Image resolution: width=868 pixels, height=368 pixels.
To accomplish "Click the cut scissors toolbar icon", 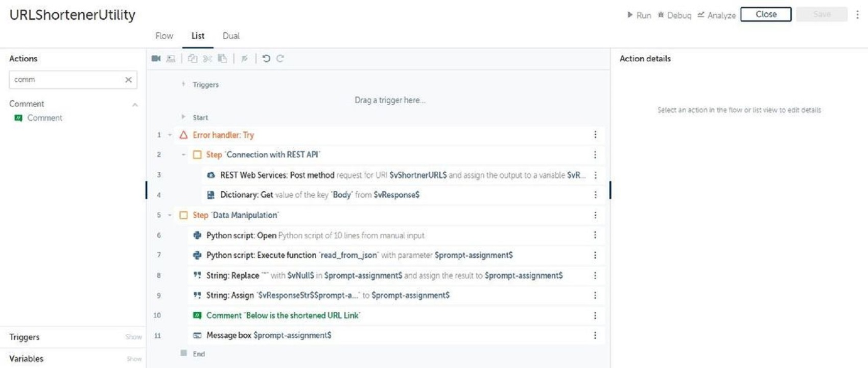I will point(207,59).
